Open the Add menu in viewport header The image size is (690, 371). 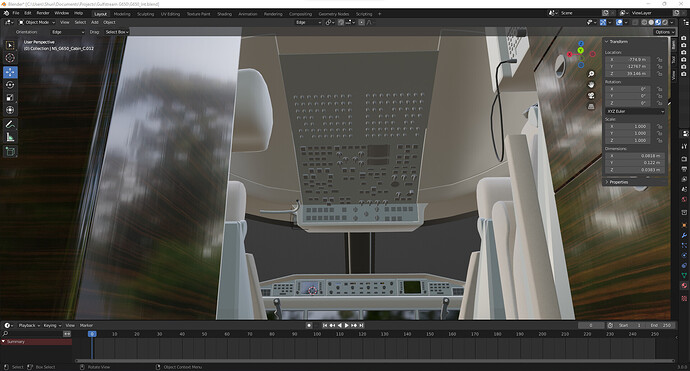point(95,22)
